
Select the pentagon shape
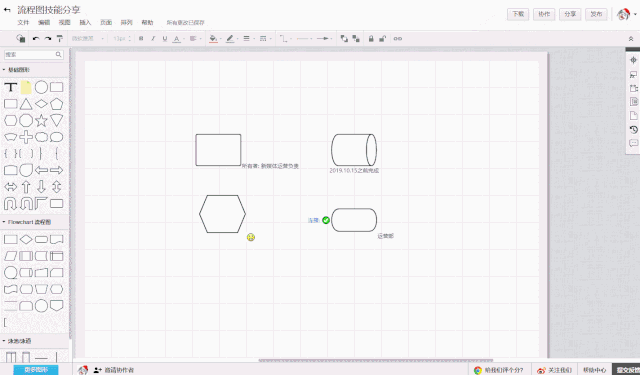tap(56, 104)
